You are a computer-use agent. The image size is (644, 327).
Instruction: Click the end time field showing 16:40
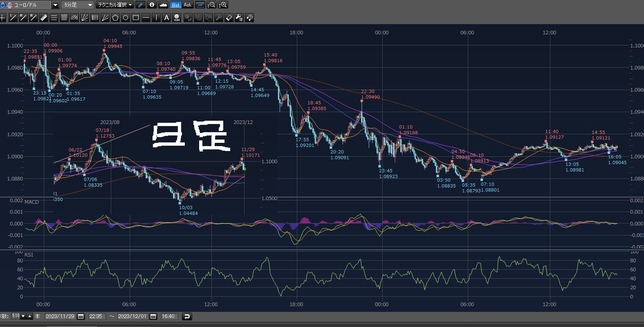click(168, 316)
